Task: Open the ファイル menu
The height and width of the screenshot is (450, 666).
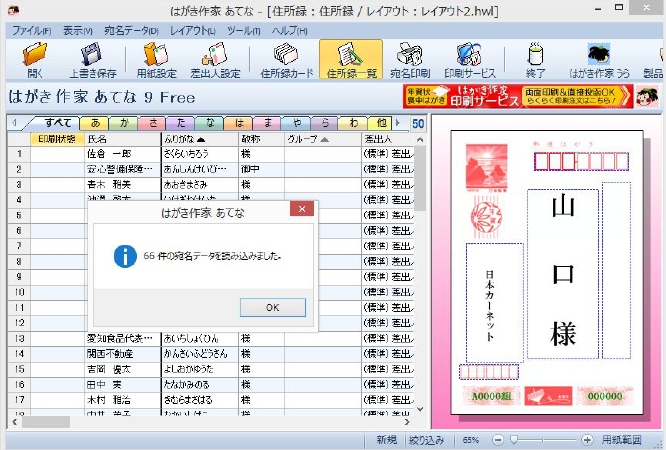Action: point(31,31)
